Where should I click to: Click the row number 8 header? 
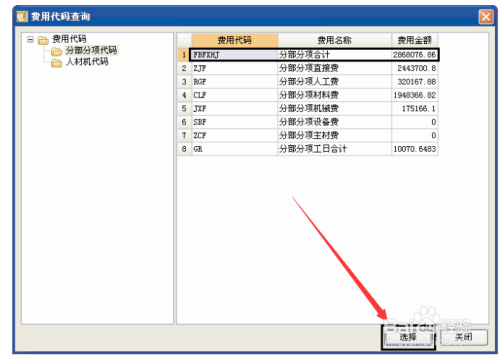184,149
